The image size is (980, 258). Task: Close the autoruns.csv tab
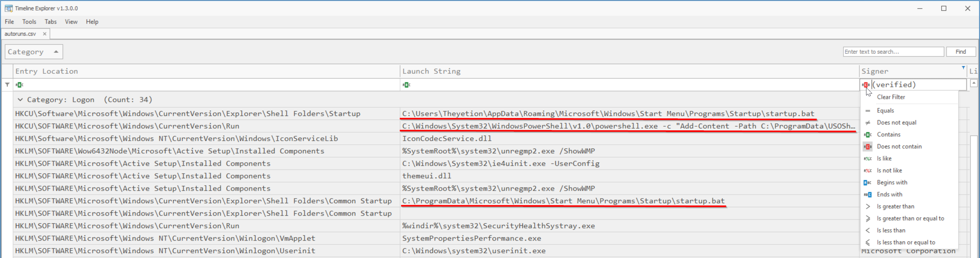click(x=45, y=34)
